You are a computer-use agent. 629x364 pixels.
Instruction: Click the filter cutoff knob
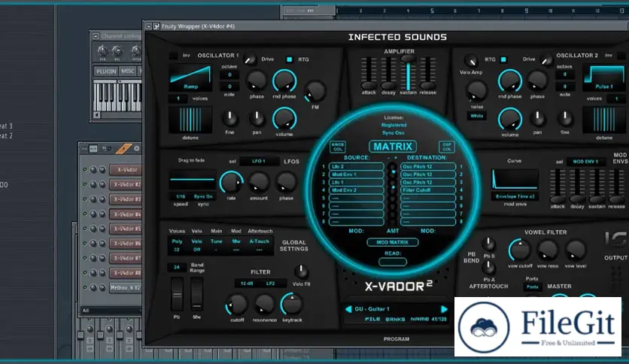(x=237, y=305)
